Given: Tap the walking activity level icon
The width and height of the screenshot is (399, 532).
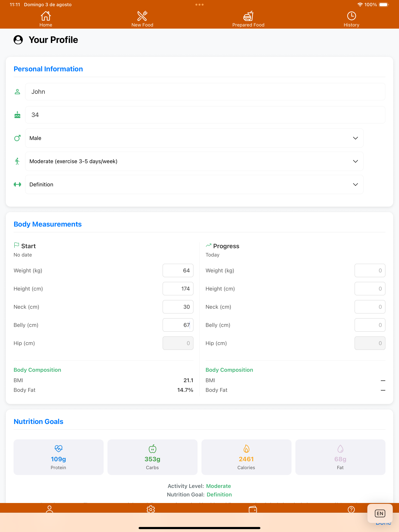Looking at the screenshot, I should [17, 161].
